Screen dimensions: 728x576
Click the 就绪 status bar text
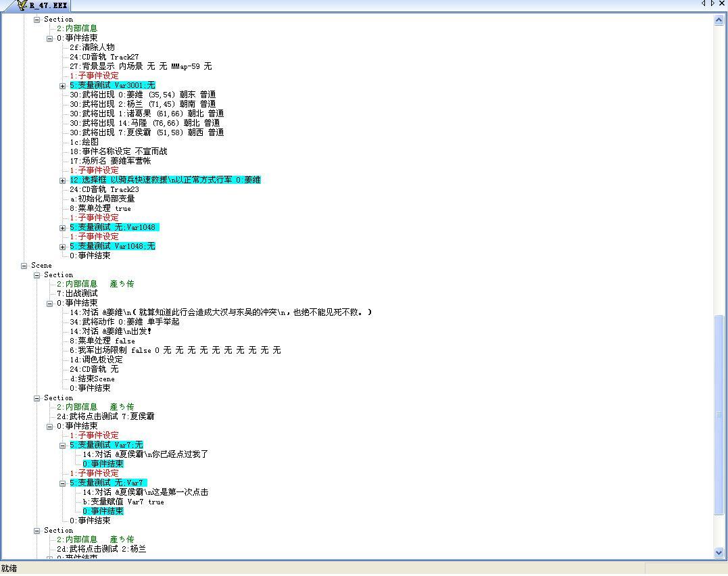[x=9, y=569]
